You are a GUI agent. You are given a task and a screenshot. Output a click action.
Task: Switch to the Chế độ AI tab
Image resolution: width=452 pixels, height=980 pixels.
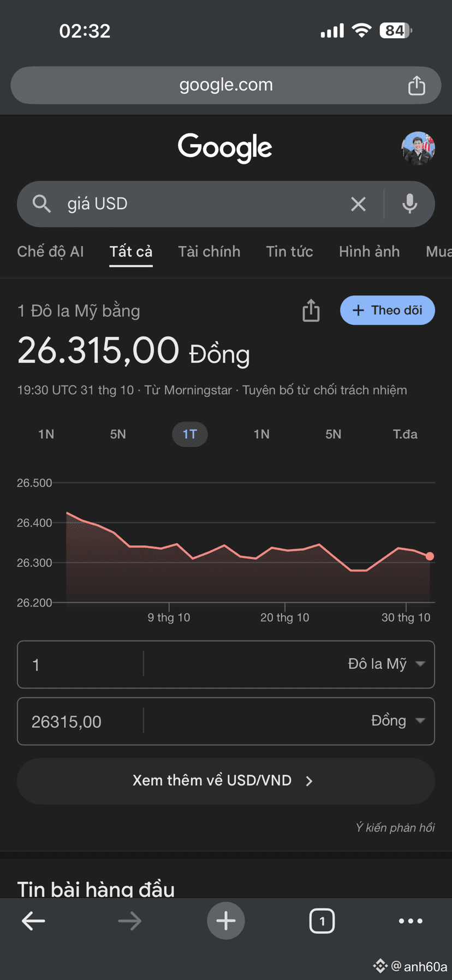click(50, 252)
